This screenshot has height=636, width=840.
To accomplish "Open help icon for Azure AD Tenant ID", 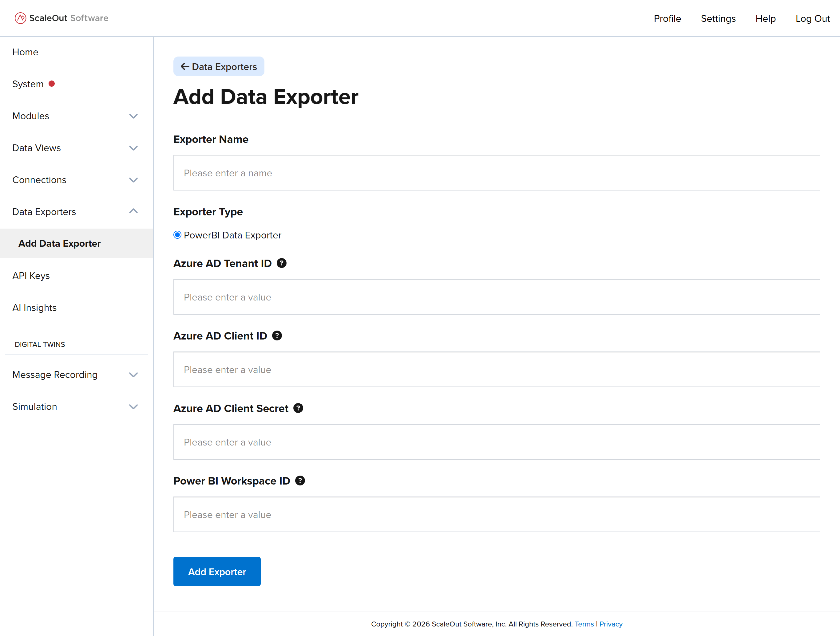I will (281, 263).
